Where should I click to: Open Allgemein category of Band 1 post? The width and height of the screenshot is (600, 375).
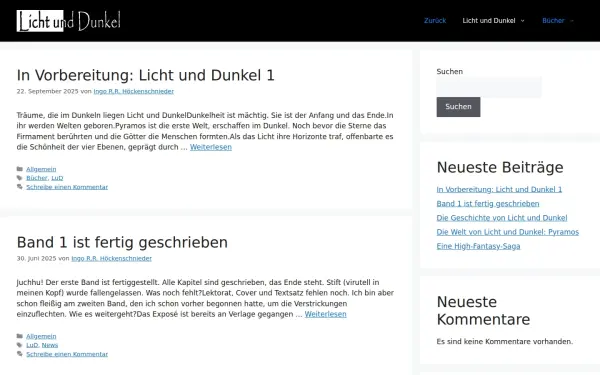(41, 336)
